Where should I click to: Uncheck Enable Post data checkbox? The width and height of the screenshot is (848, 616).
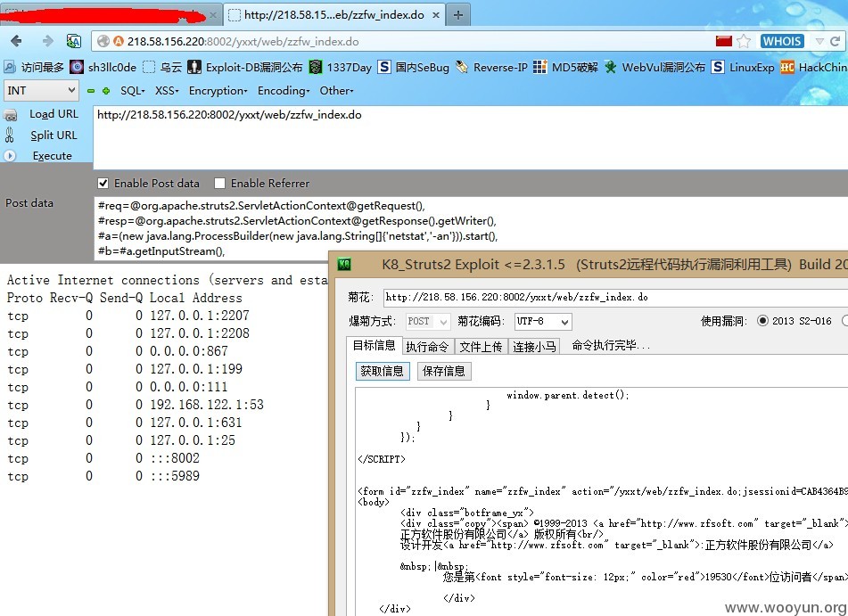pyautogui.click(x=103, y=184)
